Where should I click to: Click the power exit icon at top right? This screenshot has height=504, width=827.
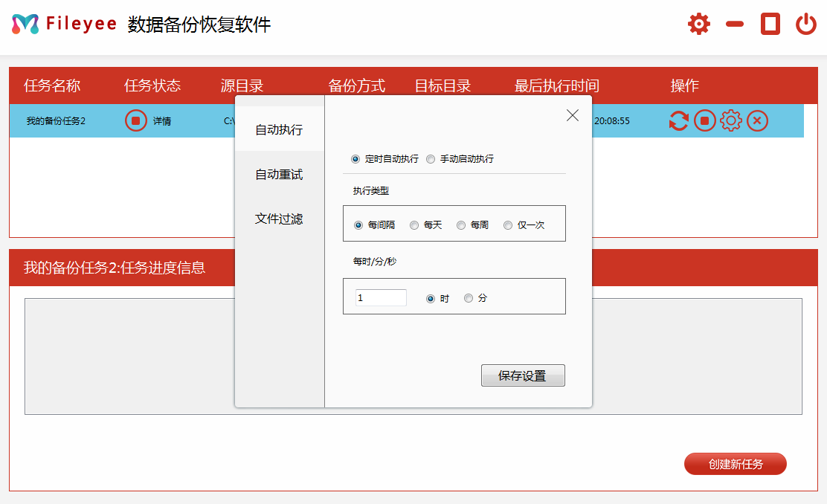pos(806,24)
